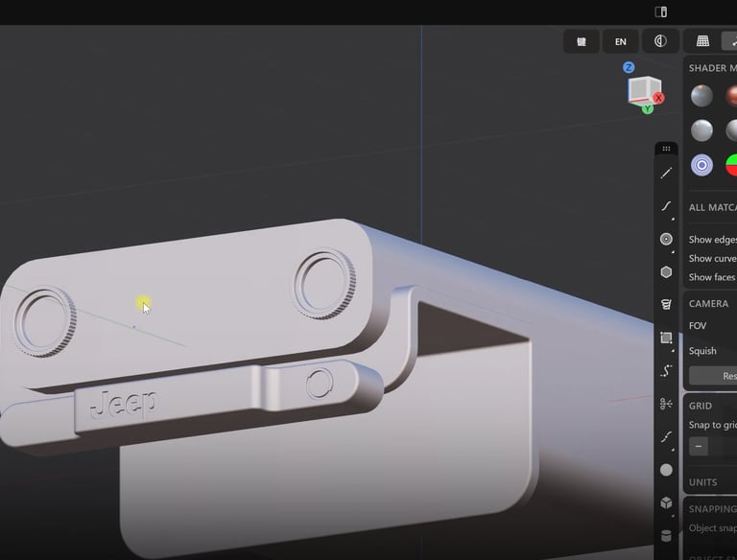Viewport: 737px width, 560px height.
Task: Click the Object snap label
Action: pos(713,528)
